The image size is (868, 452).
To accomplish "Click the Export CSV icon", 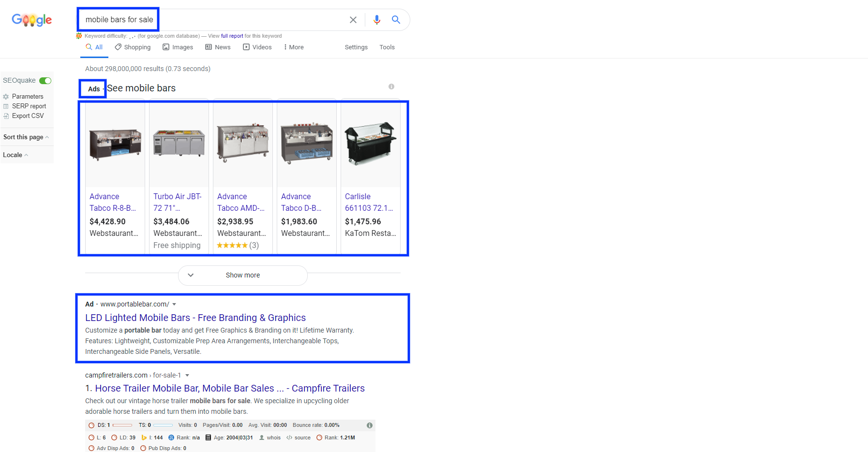I will [x=6, y=116].
